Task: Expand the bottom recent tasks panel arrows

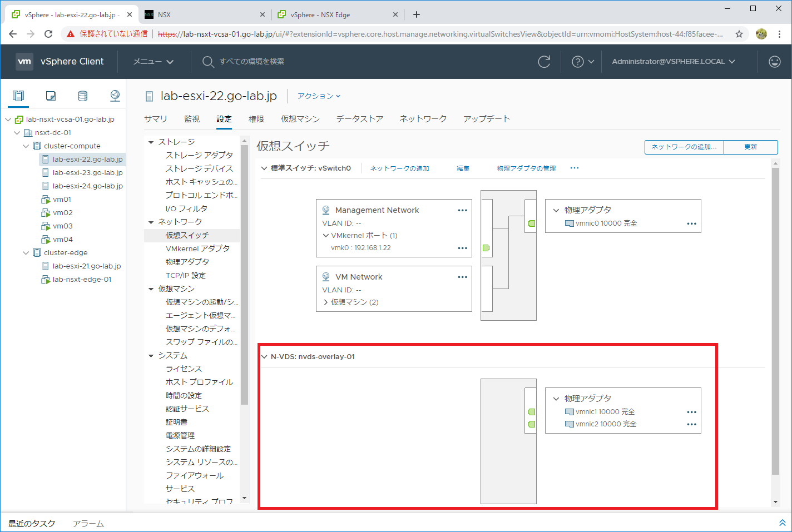Action: (782, 523)
